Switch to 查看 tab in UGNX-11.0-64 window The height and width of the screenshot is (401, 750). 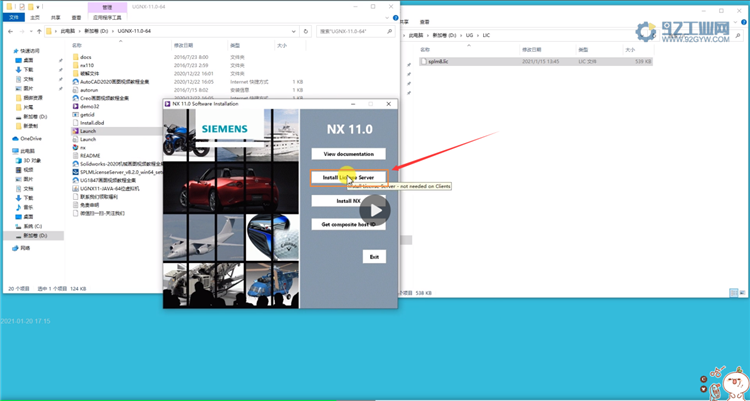tap(76, 18)
